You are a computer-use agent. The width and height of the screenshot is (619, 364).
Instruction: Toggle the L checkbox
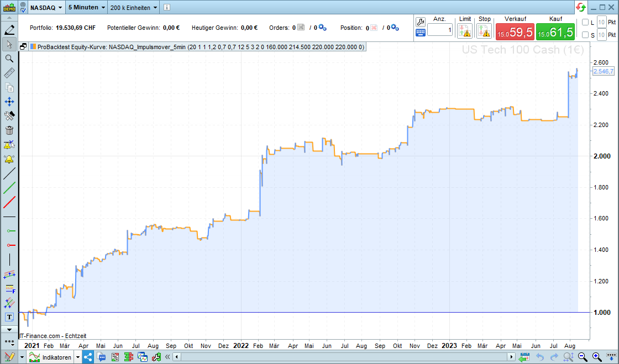[585, 23]
